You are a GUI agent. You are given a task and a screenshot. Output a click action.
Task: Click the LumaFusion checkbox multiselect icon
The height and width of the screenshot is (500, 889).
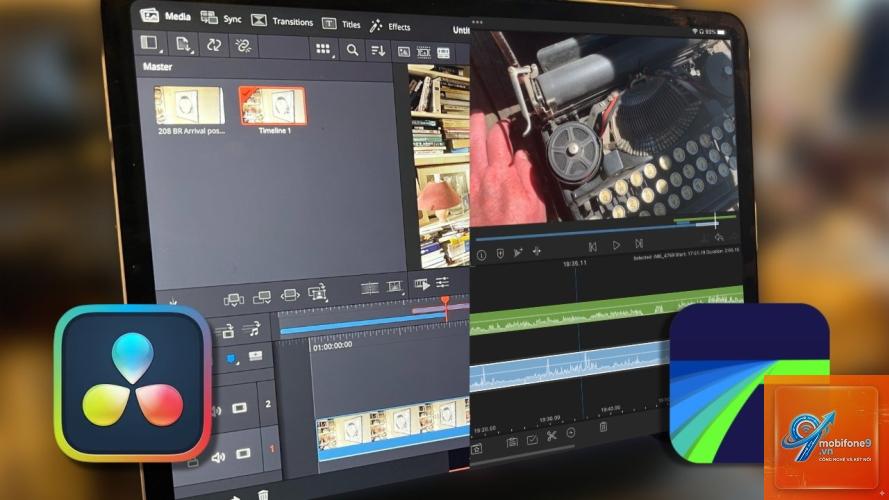coord(532,439)
